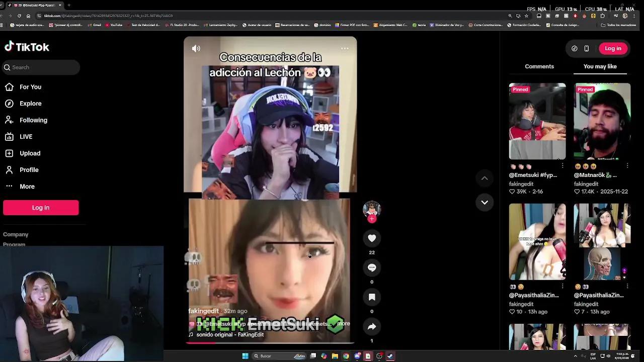Open pinned @Matnarök video thumbnail

tap(602, 121)
